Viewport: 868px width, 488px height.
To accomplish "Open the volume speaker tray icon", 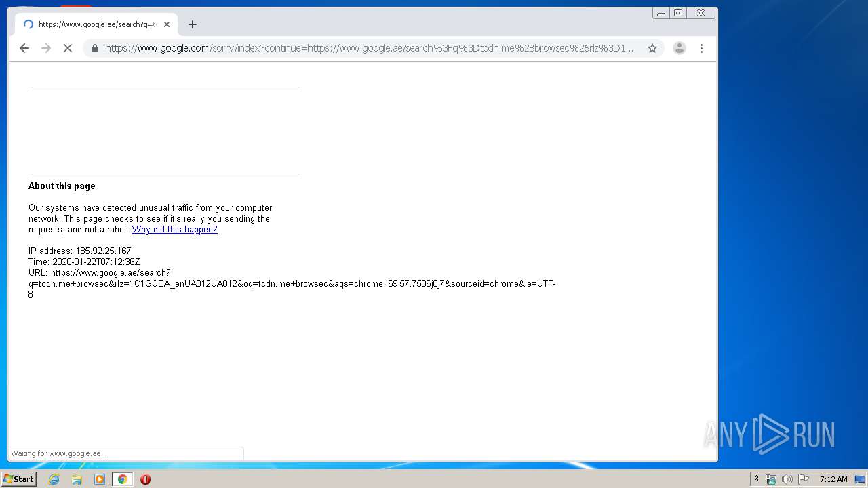I will point(787,479).
